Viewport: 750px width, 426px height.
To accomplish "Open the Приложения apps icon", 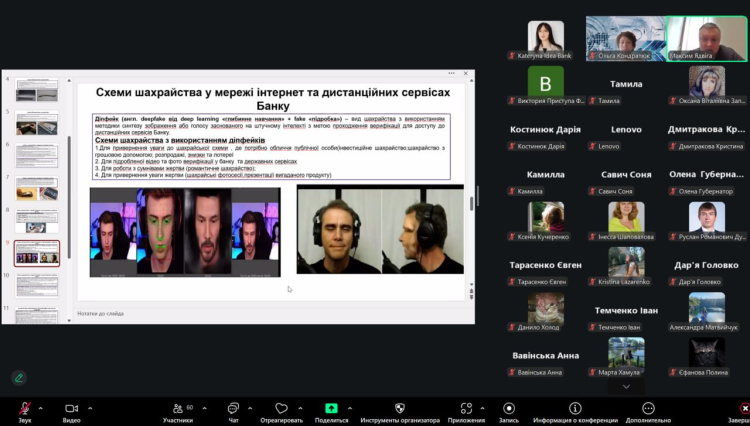I will pos(465,409).
